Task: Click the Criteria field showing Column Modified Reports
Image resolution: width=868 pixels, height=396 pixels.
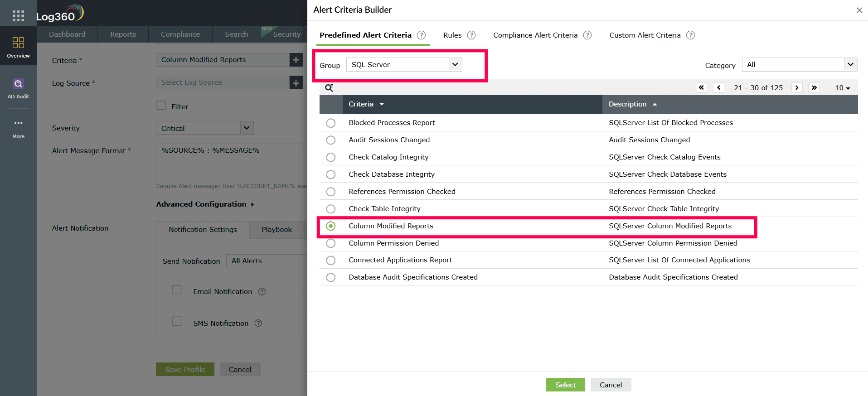Action: point(223,60)
